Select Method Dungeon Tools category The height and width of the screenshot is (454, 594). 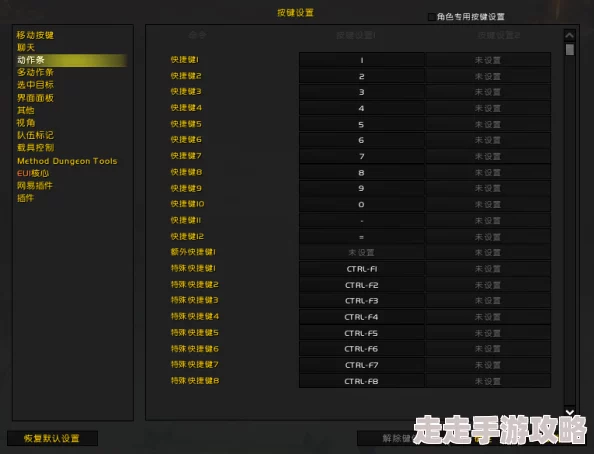point(67,161)
